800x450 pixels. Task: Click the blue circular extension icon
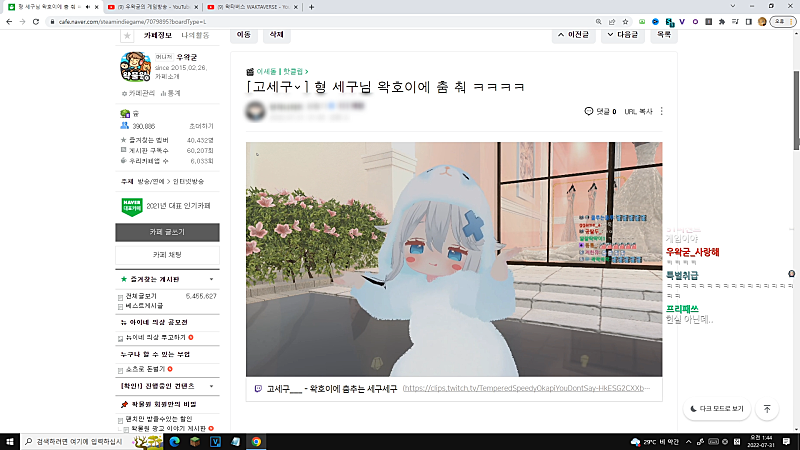656,22
